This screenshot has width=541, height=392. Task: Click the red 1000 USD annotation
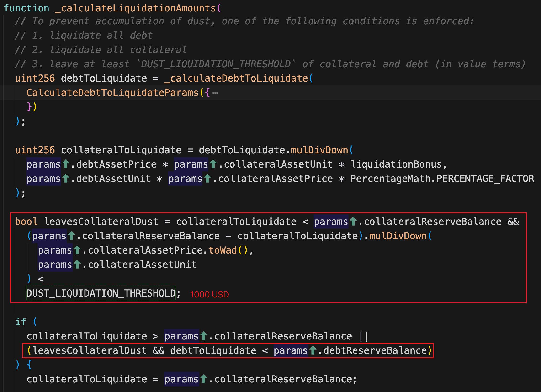[209, 294]
